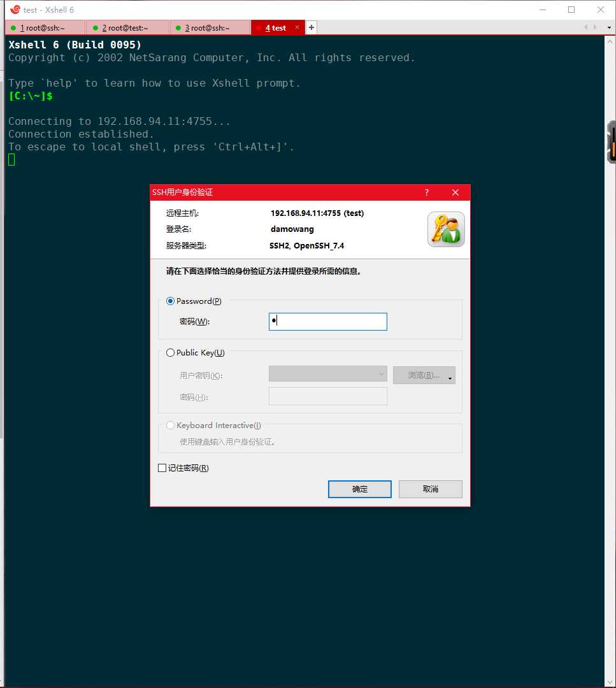Open the user key dropdown

coord(327,375)
